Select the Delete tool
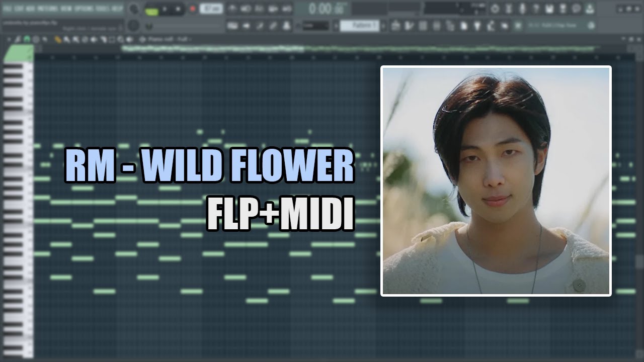Image resolution: width=644 pixels, height=362 pixels. pyautogui.click(x=85, y=39)
